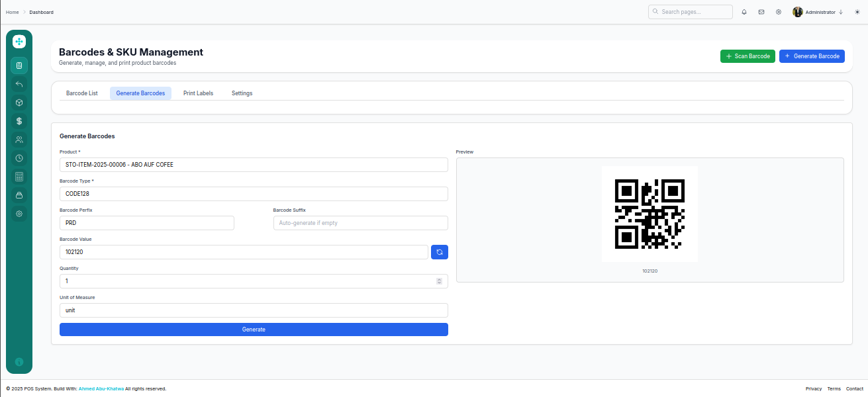Open the Settings tab
Screen dimensions: 868x397
242,93
